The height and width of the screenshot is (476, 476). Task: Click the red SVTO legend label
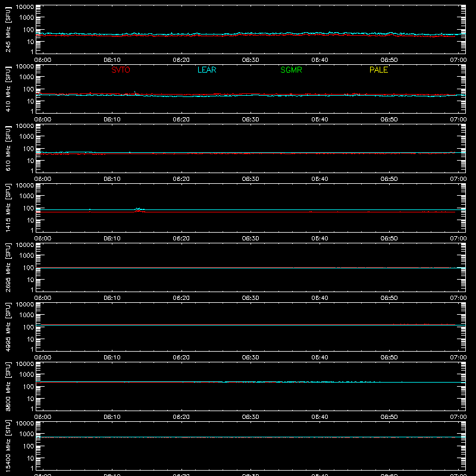pos(121,70)
